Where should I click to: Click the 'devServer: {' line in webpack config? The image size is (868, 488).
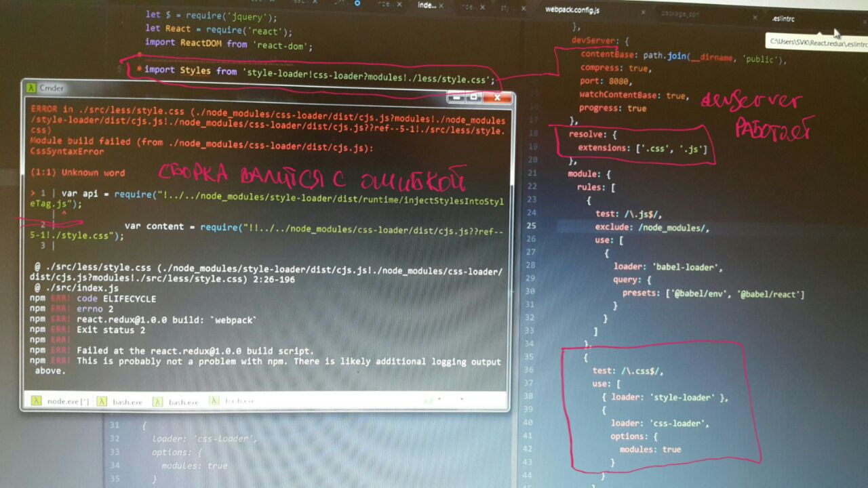point(601,41)
